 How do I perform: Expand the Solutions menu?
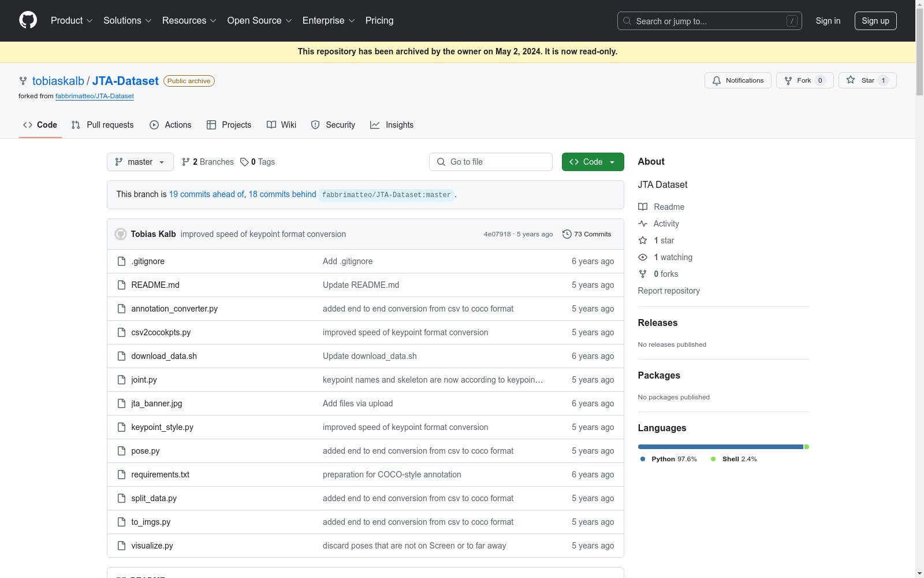(128, 21)
